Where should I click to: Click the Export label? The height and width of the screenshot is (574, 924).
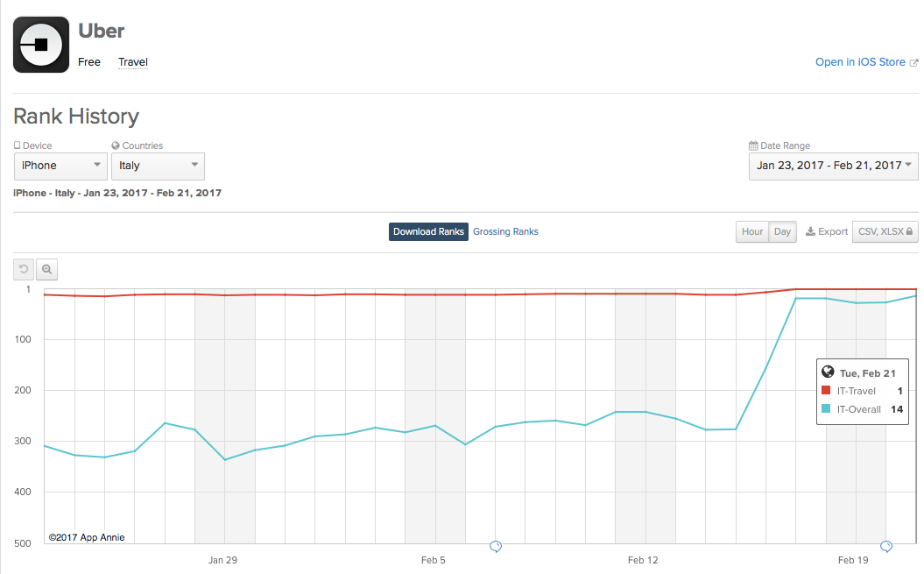pos(833,232)
